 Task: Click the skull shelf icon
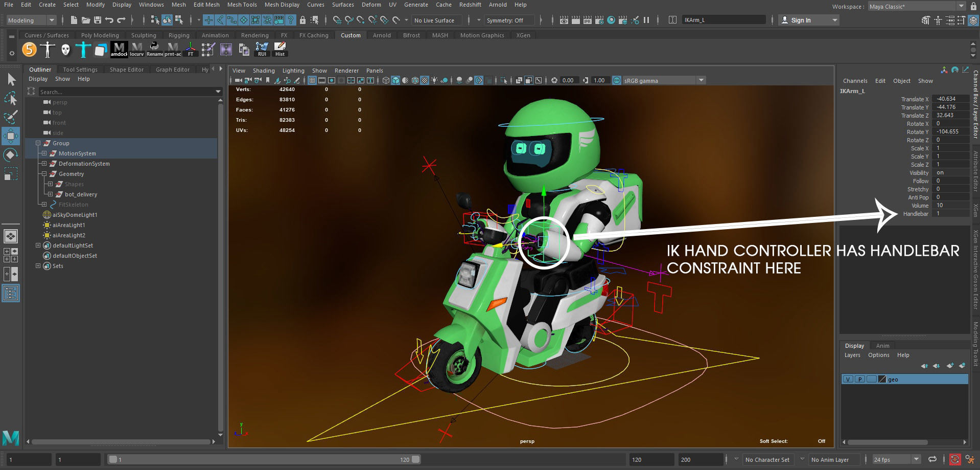(65, 49)
